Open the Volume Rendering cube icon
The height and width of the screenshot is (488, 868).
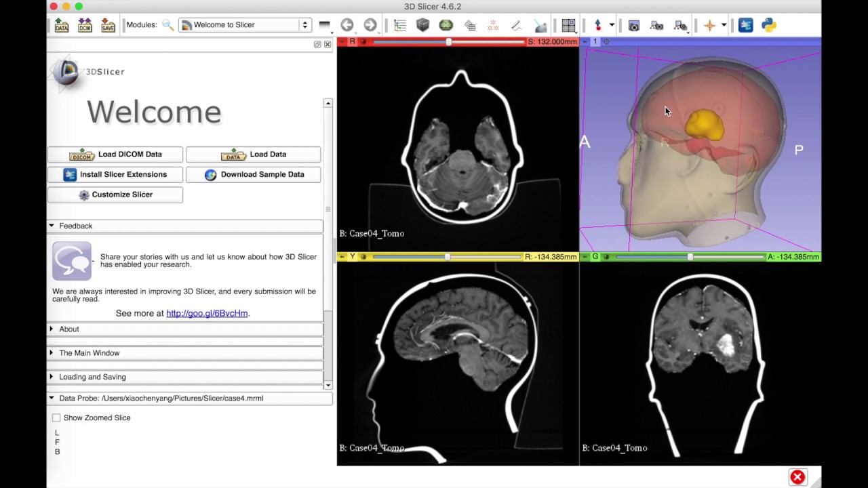[x=423, y=25]
